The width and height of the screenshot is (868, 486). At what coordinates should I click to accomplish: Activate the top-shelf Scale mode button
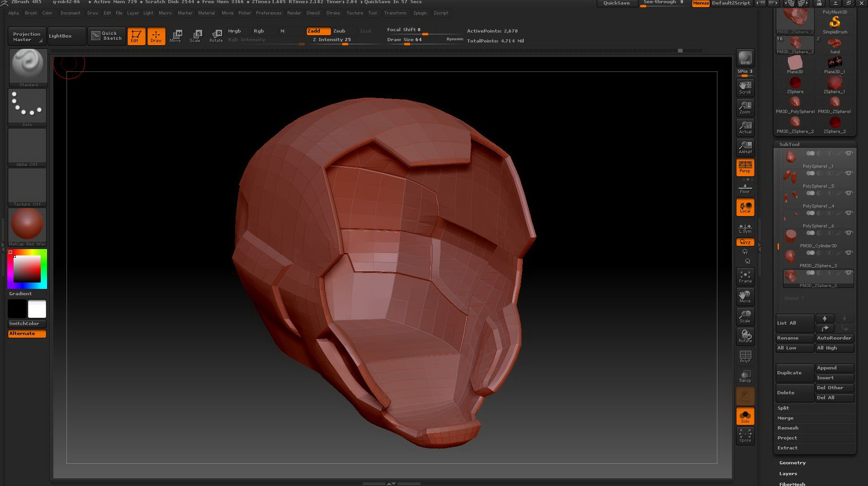tap(196, 36)
